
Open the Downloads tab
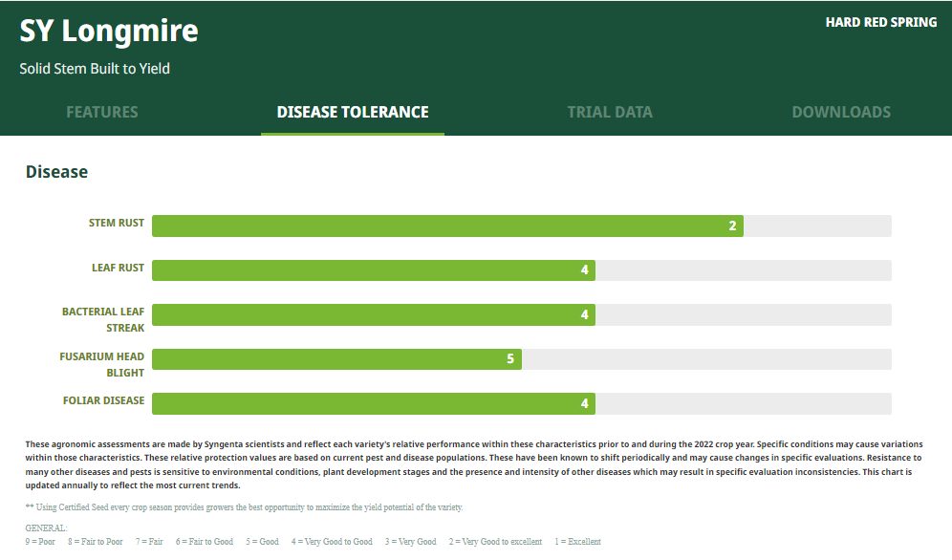click(x=841, y=112)
